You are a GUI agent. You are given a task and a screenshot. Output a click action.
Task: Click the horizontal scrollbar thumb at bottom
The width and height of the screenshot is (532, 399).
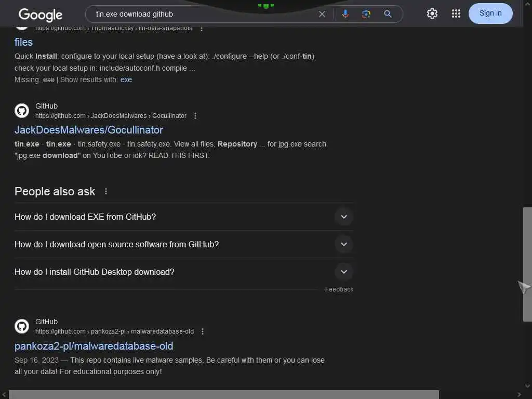click(223, 395)
